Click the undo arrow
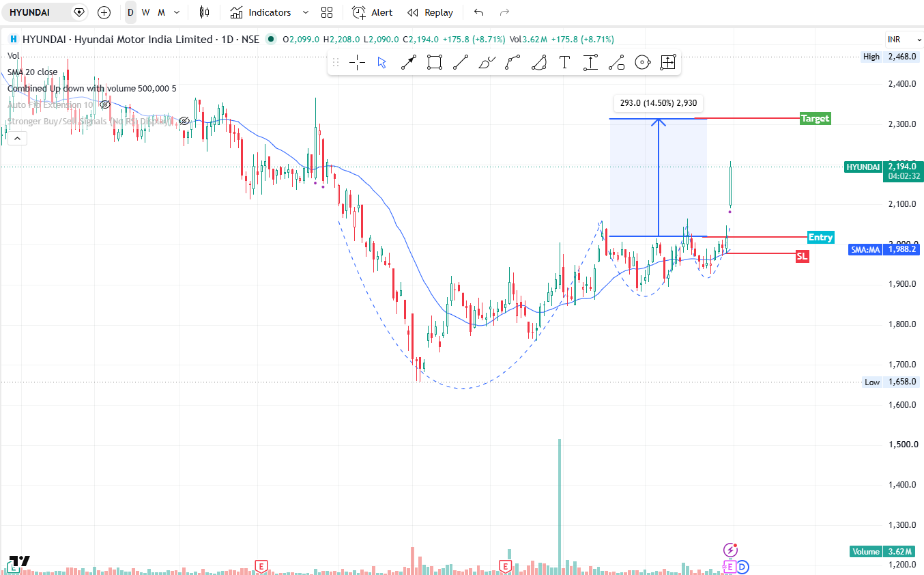Screen dimensions: 924x575 tap(478, 12)
